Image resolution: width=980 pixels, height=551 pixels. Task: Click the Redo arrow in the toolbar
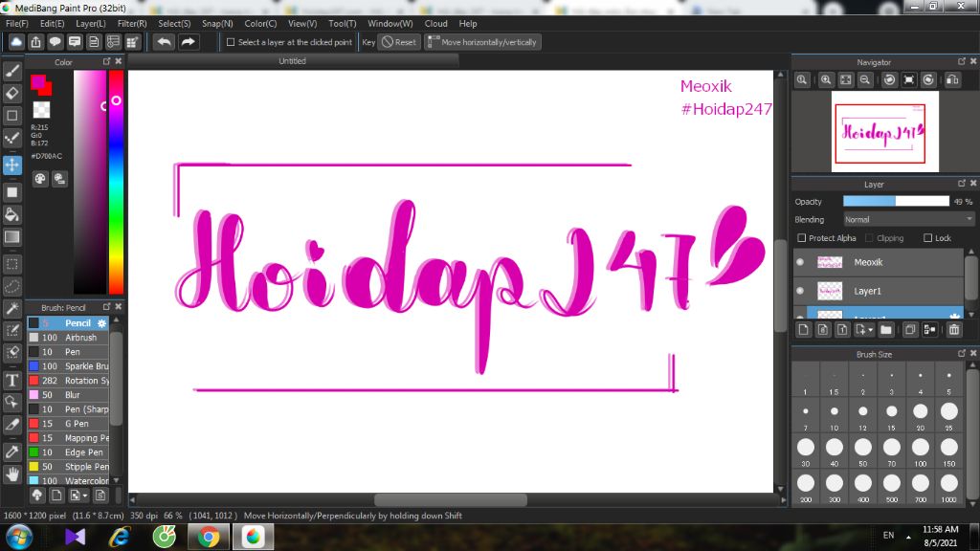tap(188, 42)
